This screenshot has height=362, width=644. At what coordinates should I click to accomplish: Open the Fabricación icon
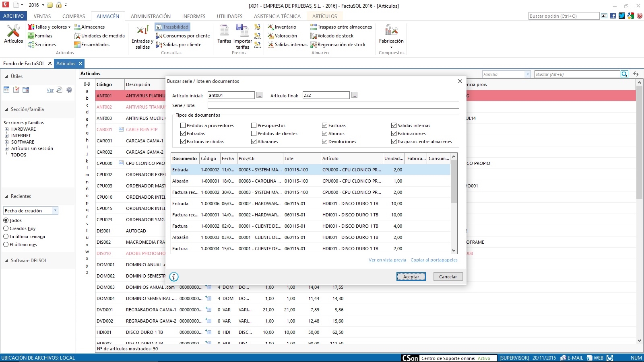pyautogui.click(x=391, y=36)
